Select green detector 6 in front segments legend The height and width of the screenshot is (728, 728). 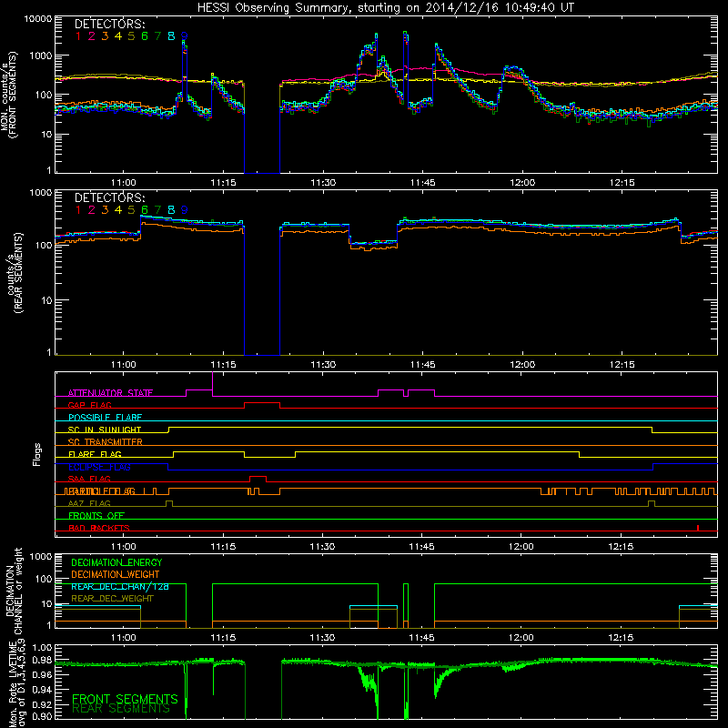point(145,36)
